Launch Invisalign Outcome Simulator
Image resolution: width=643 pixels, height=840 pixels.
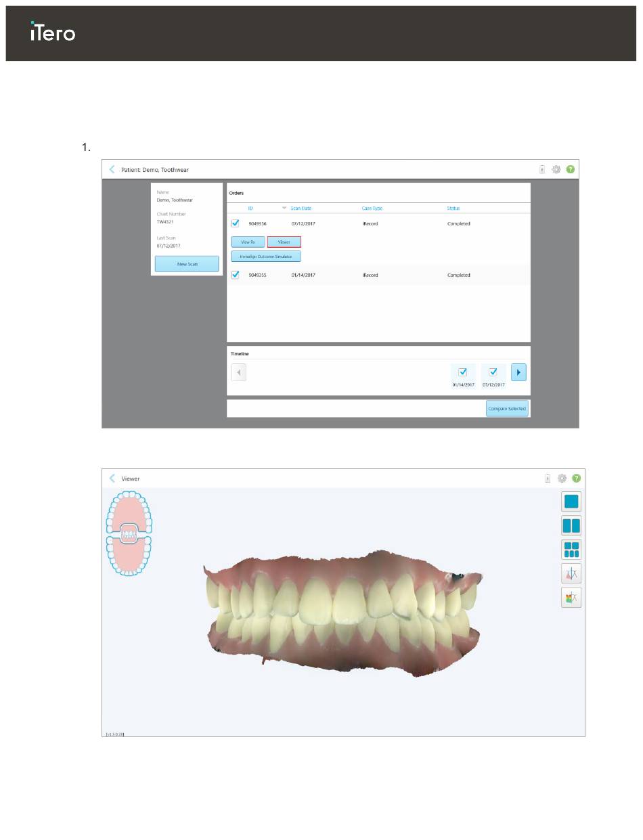click(266, 257)
